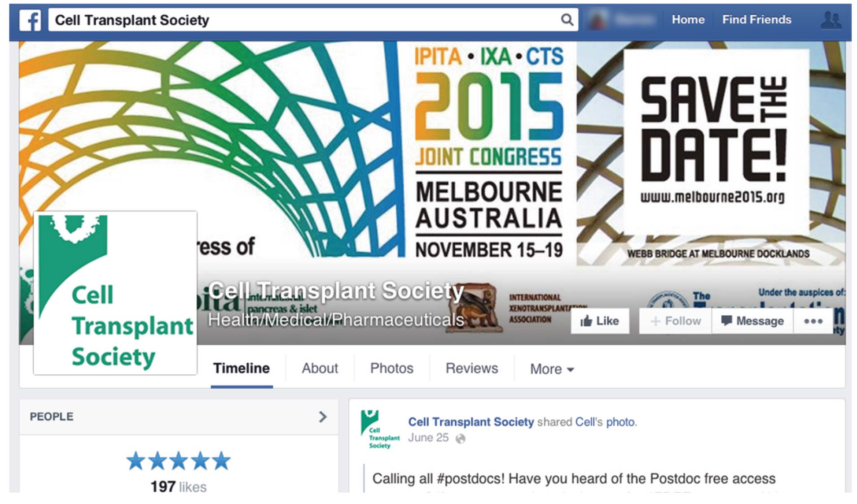
Task: Open the Photos tab
Action: coord(391,368)
